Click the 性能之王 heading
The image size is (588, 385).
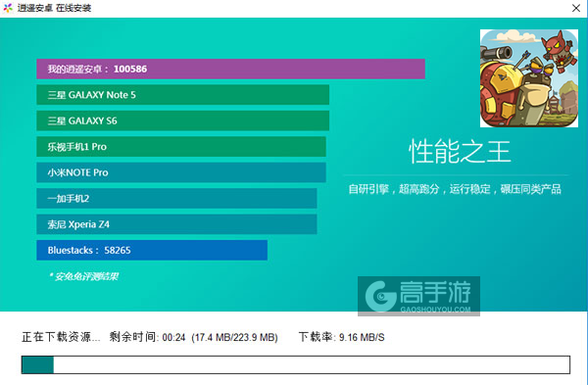pos(460,151)
